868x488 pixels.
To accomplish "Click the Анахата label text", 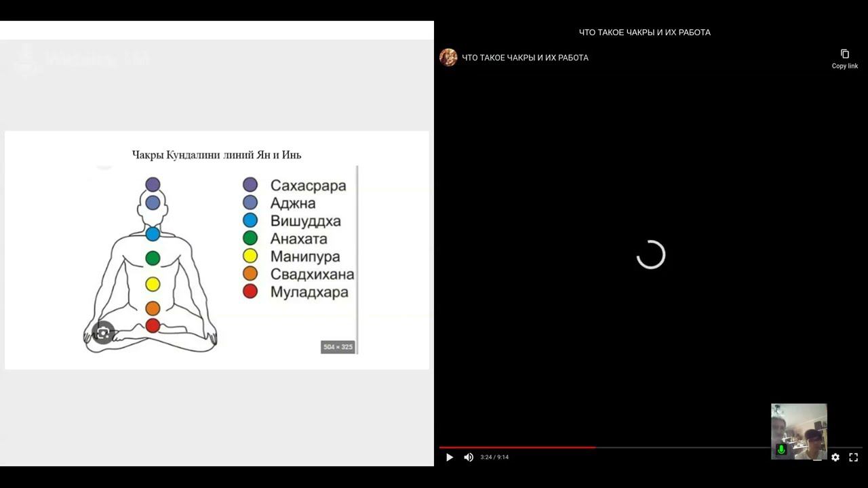I will tap(298, 239).
